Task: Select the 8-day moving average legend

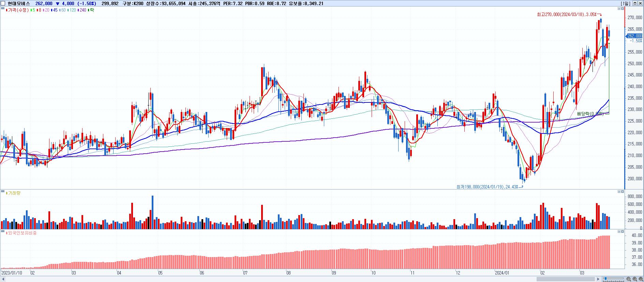Action: [39, 10]
